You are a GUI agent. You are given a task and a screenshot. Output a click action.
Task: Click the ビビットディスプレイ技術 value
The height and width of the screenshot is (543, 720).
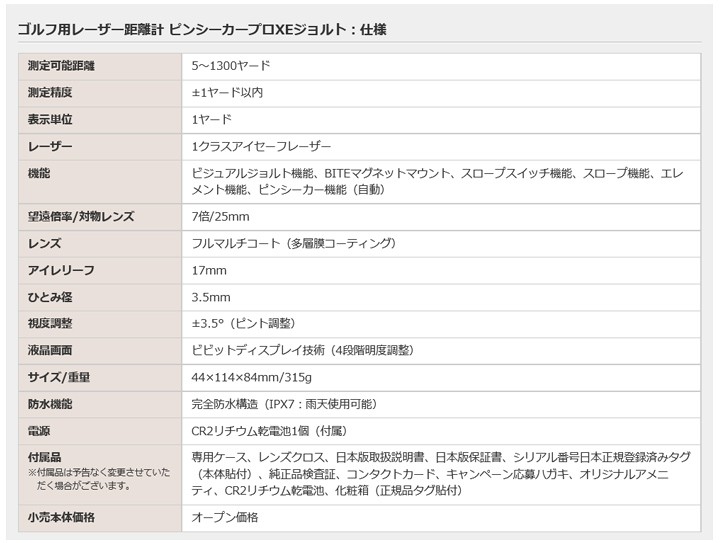[303, 351]
